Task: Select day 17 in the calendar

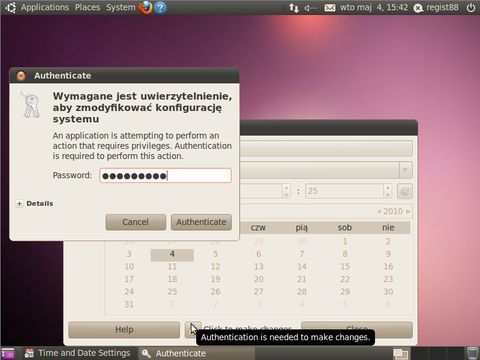Action: (129, 279)
